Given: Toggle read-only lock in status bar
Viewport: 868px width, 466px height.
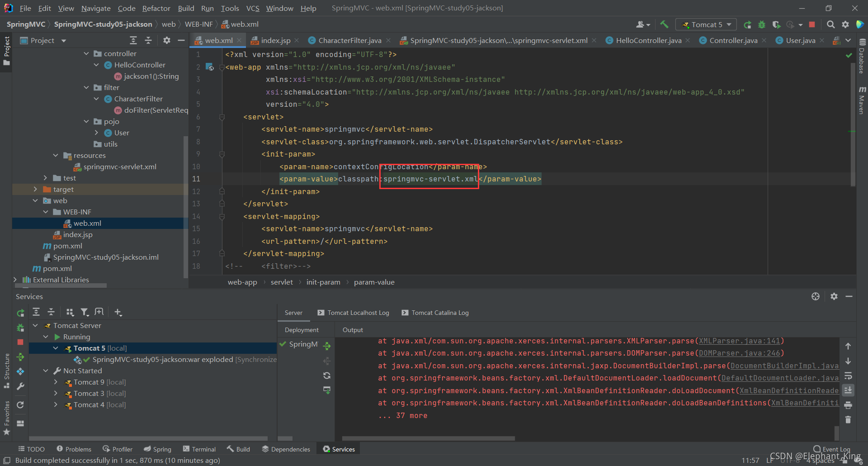Looking at the screenshot, I should (x=844, y=461).
